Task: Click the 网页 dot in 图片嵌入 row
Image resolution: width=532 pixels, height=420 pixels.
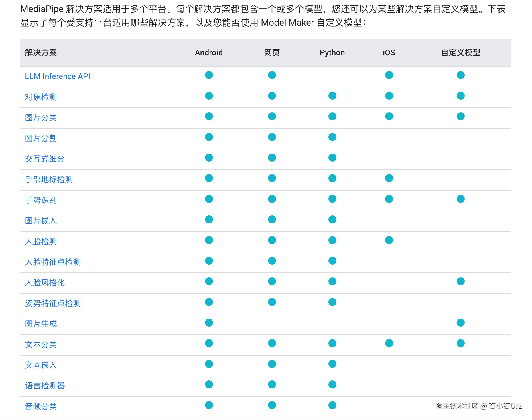Action: (x=272, y=219)
